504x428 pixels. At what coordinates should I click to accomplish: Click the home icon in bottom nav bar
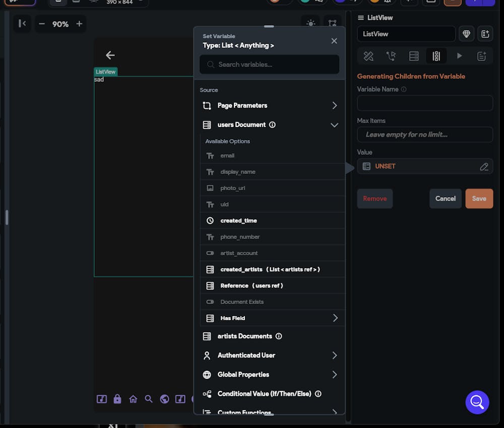point(133,399)
